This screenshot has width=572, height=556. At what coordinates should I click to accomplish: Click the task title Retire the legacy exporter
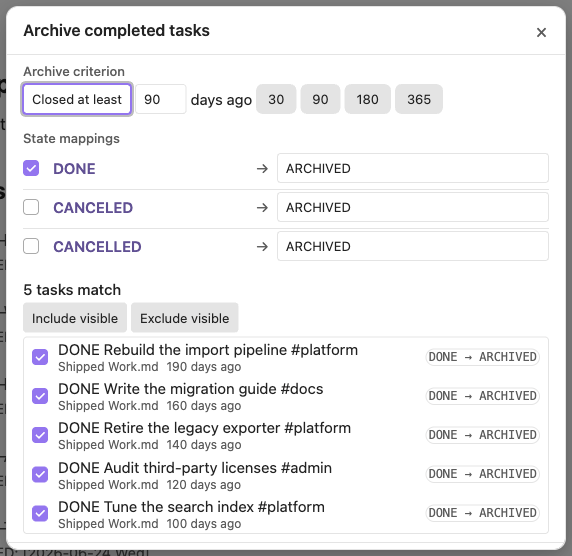[205, 428]
